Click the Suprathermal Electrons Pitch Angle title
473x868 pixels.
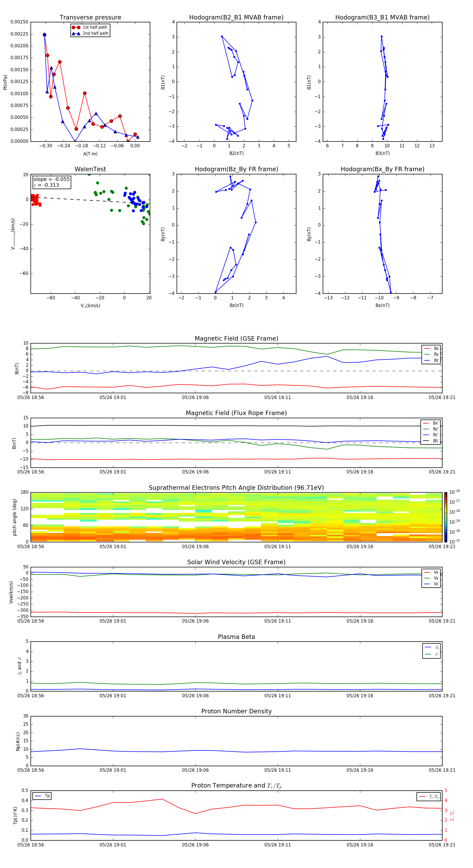point(236,488)
